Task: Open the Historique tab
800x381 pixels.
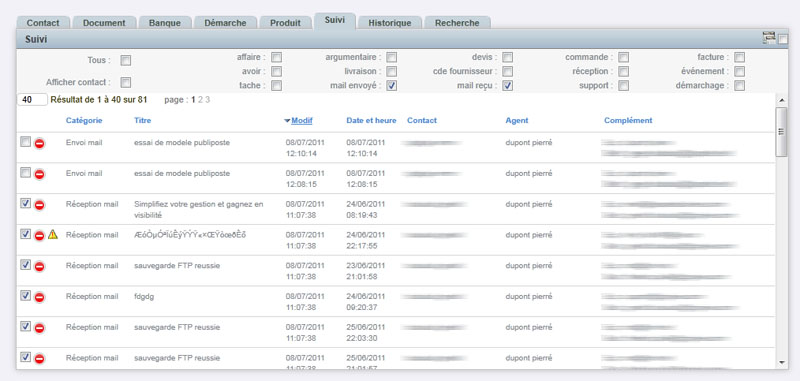Action: click(390, 23)
